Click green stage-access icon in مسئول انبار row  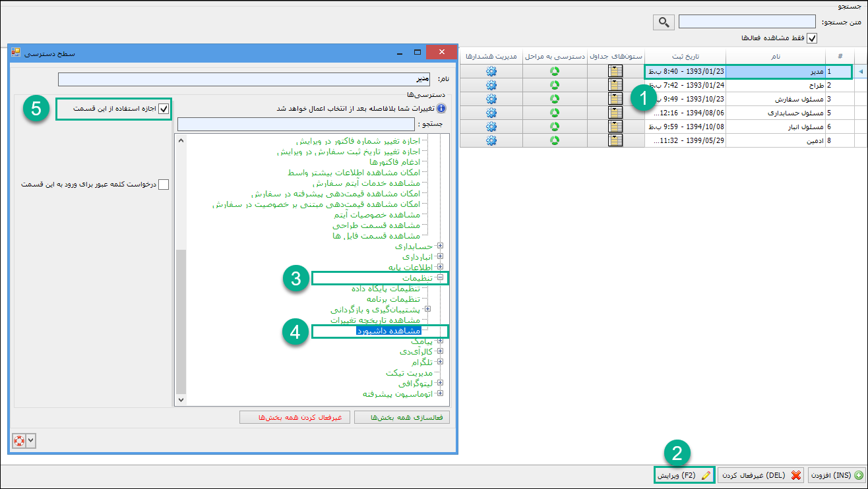point(555,127)
